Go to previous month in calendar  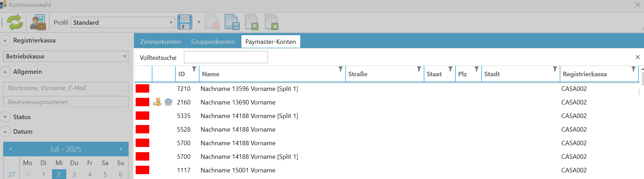[11, 149]
